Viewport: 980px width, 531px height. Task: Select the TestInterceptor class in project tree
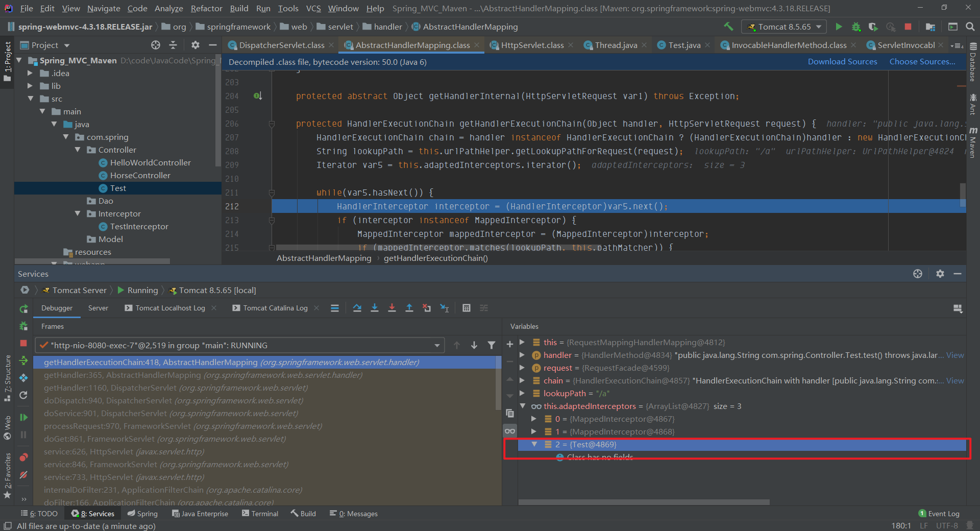pos(139,226)
